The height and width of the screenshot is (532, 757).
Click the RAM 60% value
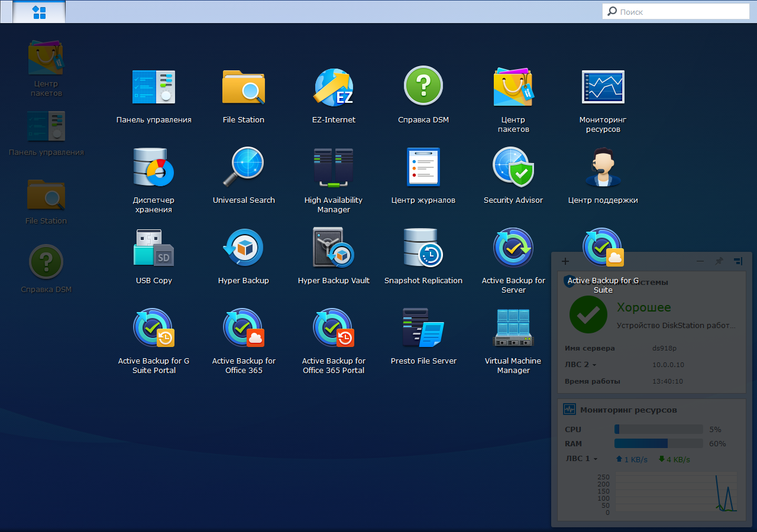point(717,444)
